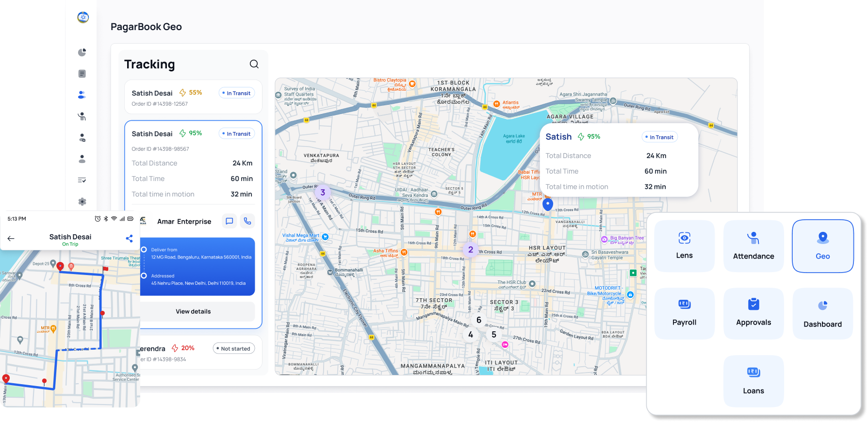Click the 20% battery indicator on last card
Image resolution: width=868 pixels, height=422 pixels.
point(183,348)
